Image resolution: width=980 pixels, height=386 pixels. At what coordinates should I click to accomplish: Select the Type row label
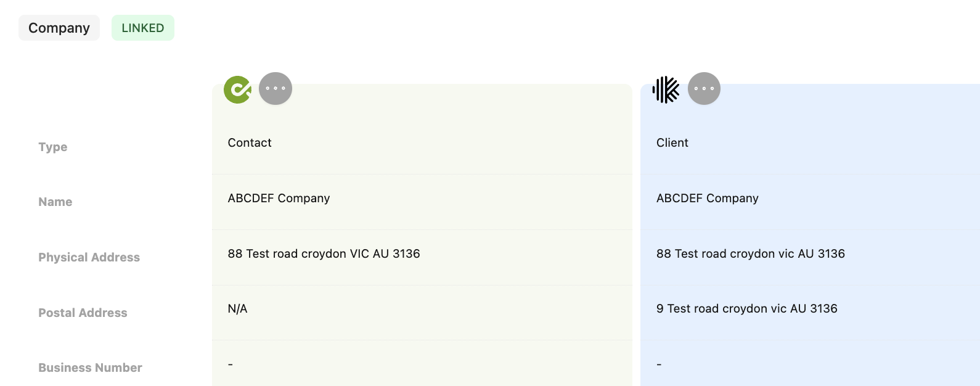pyautogui.click(x=53, y=147)
